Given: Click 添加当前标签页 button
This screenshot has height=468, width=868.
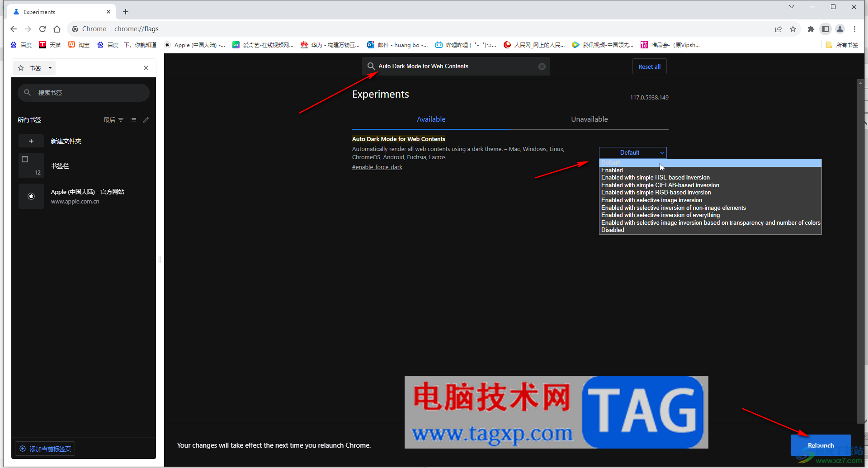Looking at the screenshot, I should coord(45,449).
